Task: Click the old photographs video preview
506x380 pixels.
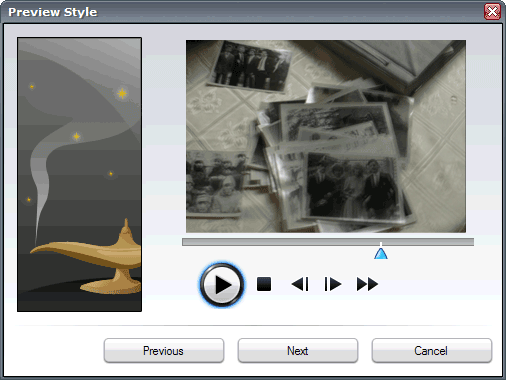Action: pyautogui.click(x=326, y=136)
